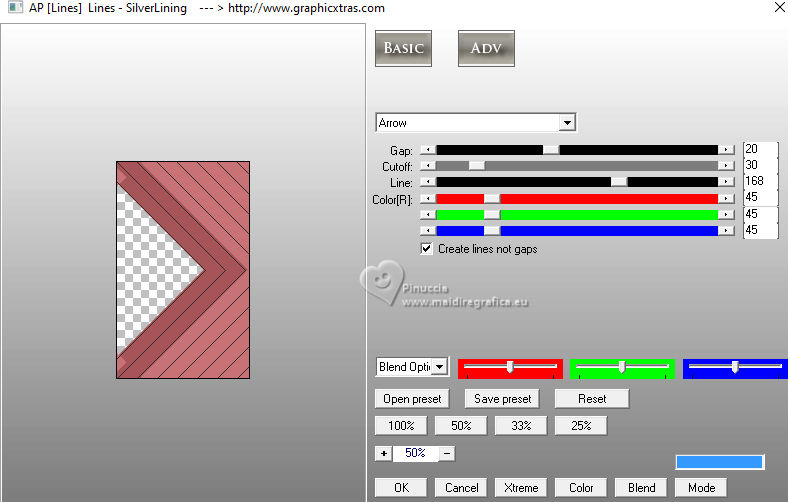Click the green blend slider
This screenshot has height=502, width=788.
click(622, 368)
